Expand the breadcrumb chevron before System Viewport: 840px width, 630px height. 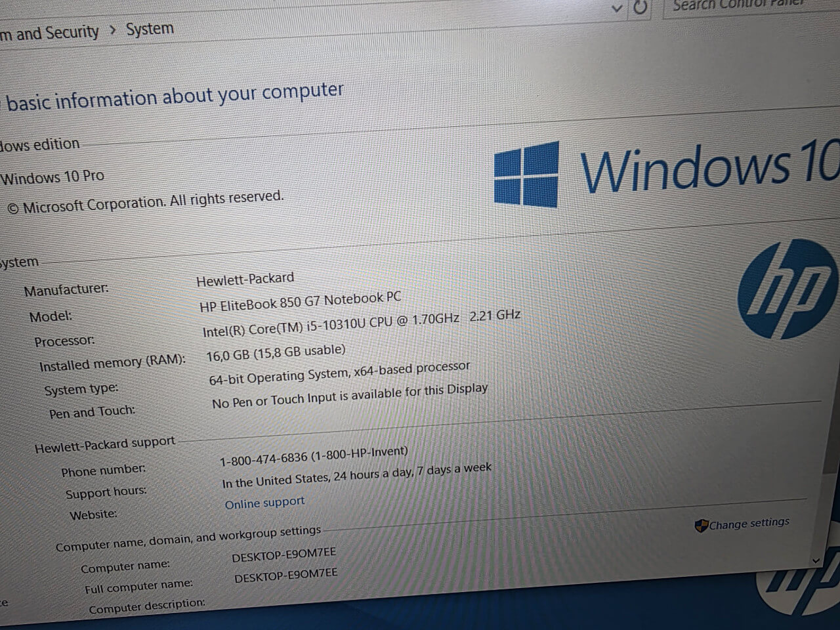(112, 31)
